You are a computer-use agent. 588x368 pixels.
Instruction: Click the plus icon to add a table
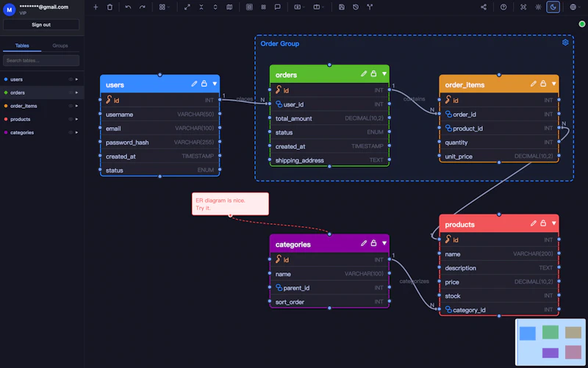(96, 7)
